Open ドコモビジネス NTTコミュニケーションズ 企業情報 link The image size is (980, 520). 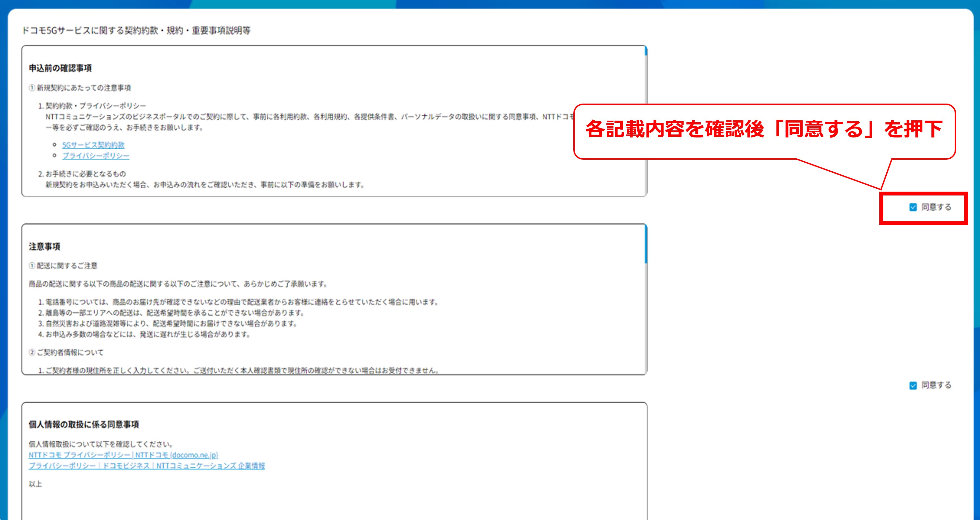pos(147,466)
